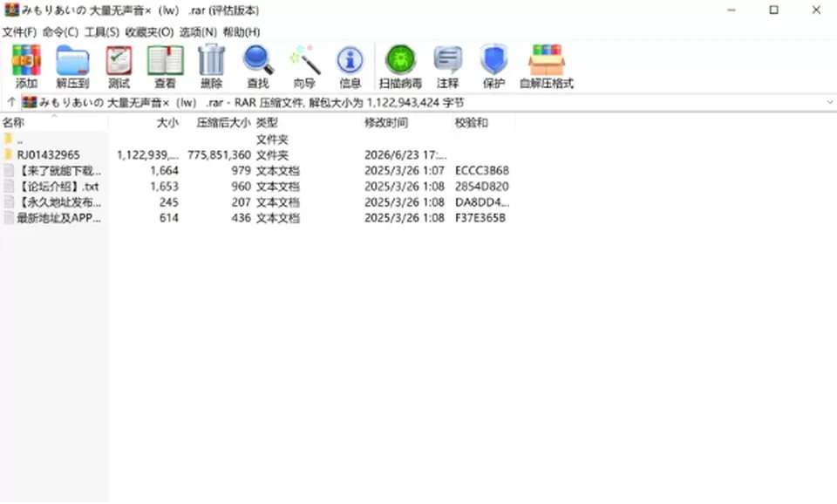Select the 自解压格式 (SFX) tool

(547, 67)
